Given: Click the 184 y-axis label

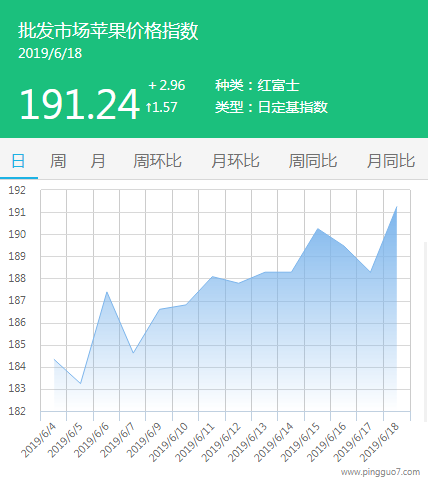Looking at the screenshot, I should pos(17,366).
